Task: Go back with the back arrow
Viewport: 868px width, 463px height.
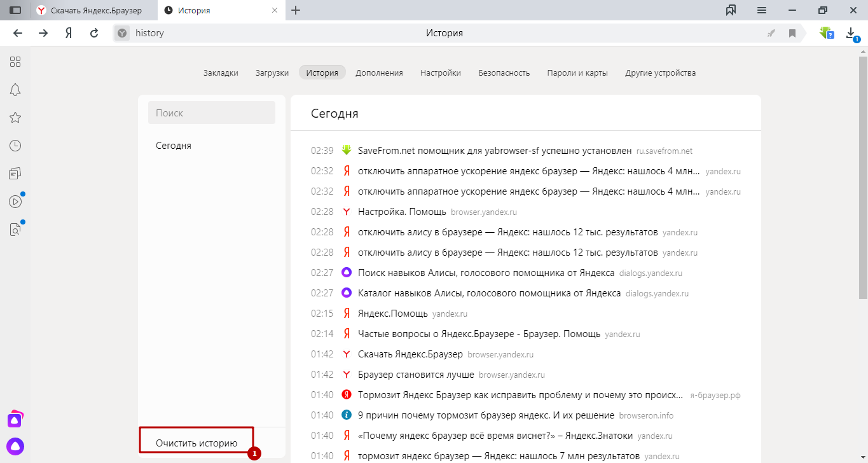Action: [x=18, y=33]
